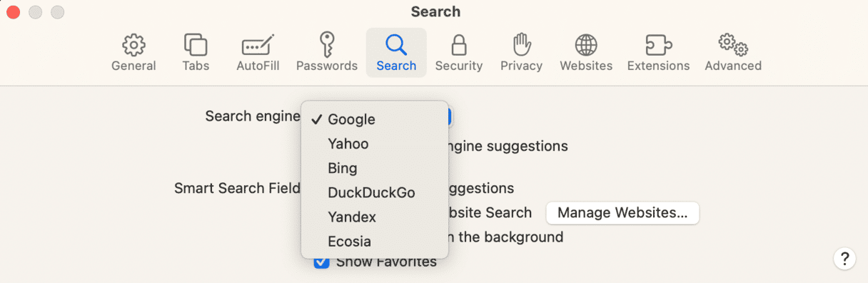Open Privacy hand icon pane
The width and height of the screenshot is (868, 283).
[x=521, y=45]
